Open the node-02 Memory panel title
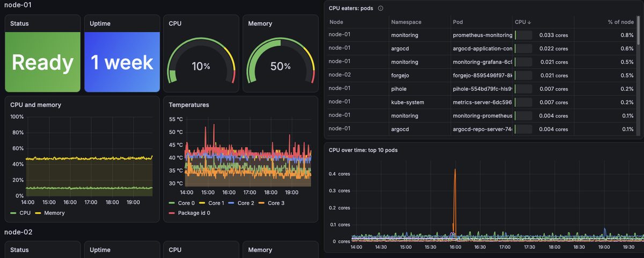The image size is (644, 258). click(x=260, y=250)
